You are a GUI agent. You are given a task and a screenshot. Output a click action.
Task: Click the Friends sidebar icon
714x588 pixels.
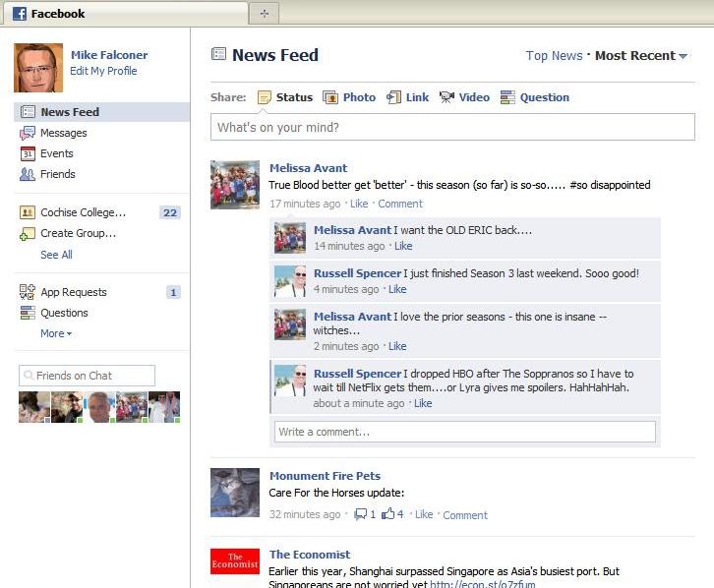coord(28,174)
